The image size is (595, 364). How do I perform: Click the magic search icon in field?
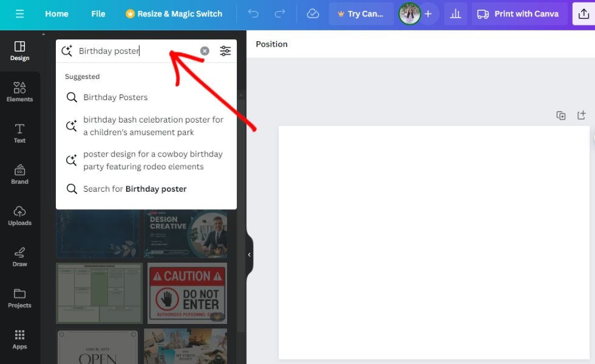[x=67, y=51]
